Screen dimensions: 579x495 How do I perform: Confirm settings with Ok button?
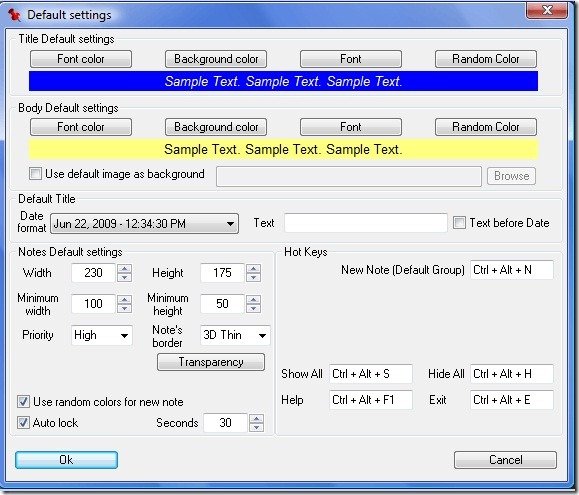tap(66, 460)
